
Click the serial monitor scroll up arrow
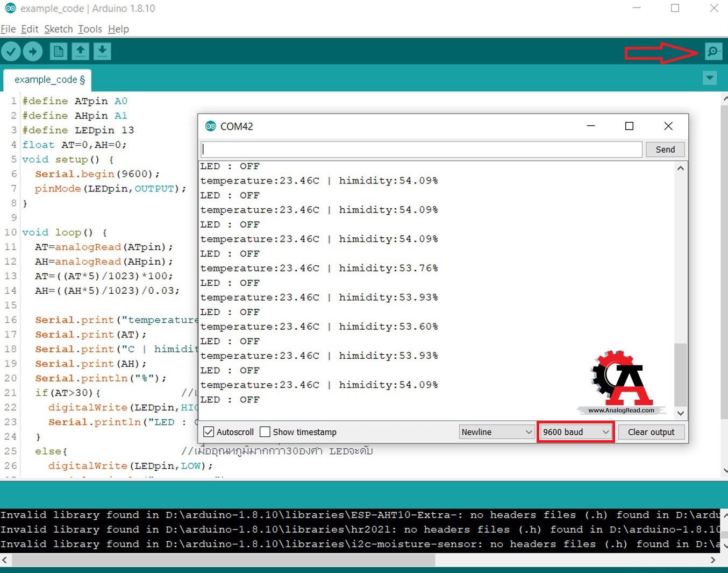[x=681, y=168]
